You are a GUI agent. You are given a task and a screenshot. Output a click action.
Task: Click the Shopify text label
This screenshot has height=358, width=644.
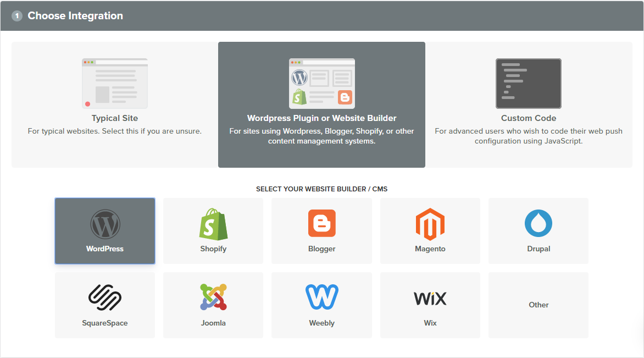pyautogui.click(x=213, y=249)
